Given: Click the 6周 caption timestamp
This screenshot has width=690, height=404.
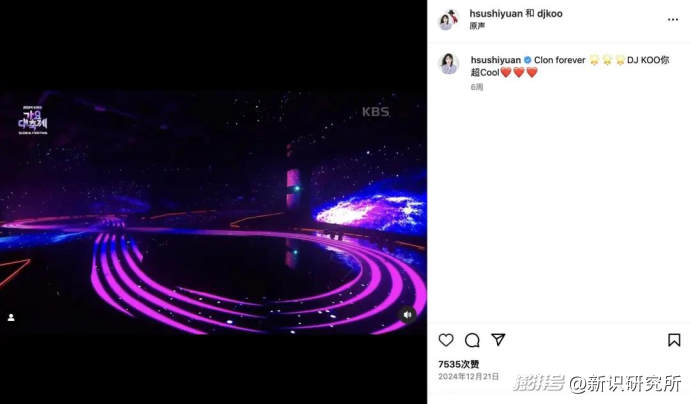Looking at the screenshot, I should pos(477,87).
